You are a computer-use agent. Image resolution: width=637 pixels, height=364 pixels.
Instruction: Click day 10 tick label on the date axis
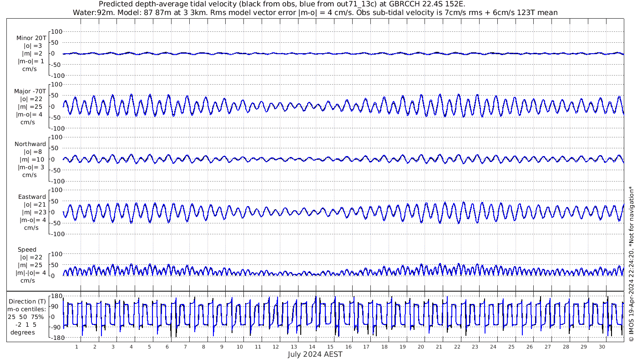tap(240, 347)
